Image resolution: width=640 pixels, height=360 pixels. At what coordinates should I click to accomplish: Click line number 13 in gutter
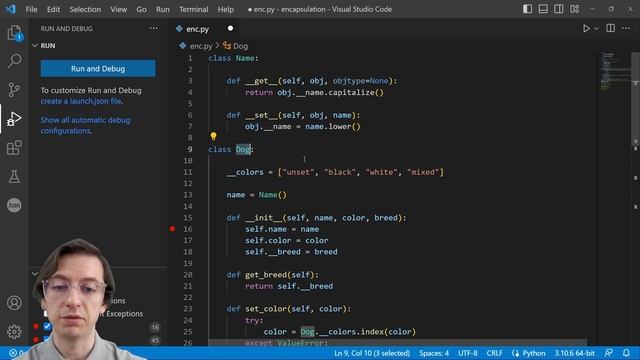point(188,195)
